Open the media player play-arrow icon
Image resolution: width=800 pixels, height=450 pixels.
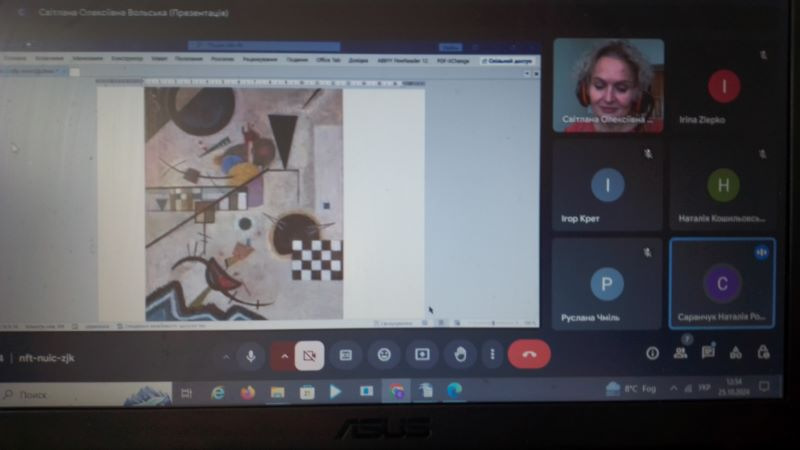pyautogui.click(x=335, y=391)
